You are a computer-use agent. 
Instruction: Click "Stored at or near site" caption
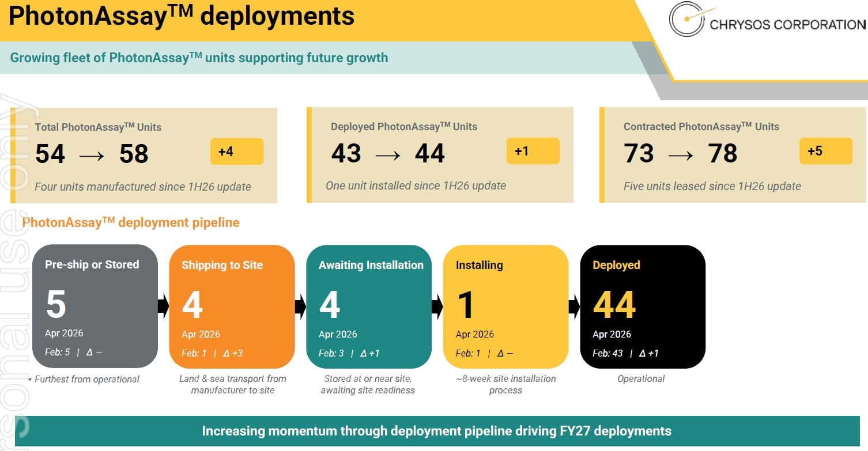click(368, 384)
